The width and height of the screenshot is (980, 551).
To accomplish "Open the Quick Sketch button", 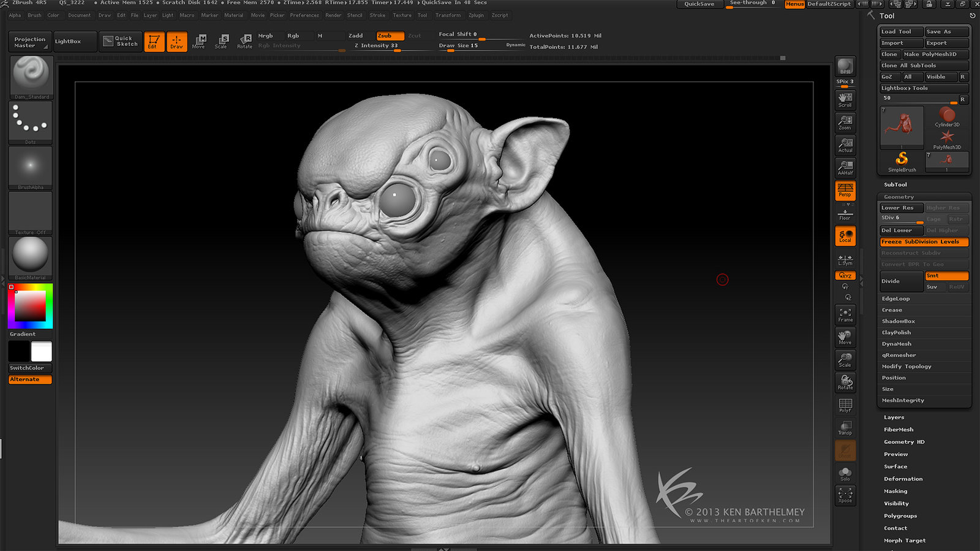I will pyautogui.click(x=121, y=41).
